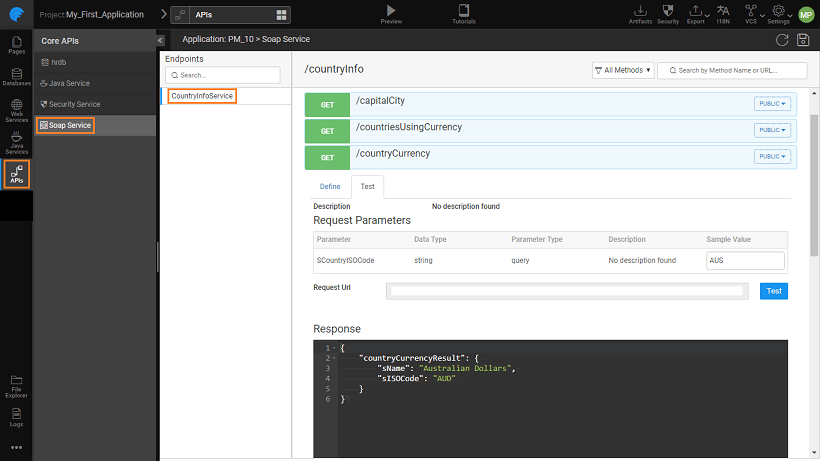Click the Save icon in the header
Viewport: 820px width, 461px height.
pos(803,39)
